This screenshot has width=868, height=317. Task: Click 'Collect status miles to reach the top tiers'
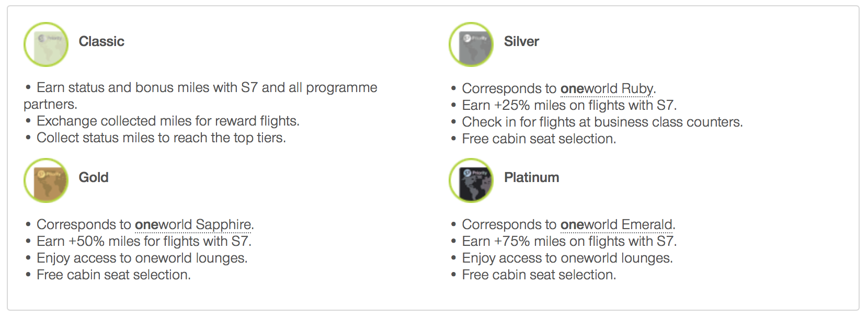pos(161,138)
